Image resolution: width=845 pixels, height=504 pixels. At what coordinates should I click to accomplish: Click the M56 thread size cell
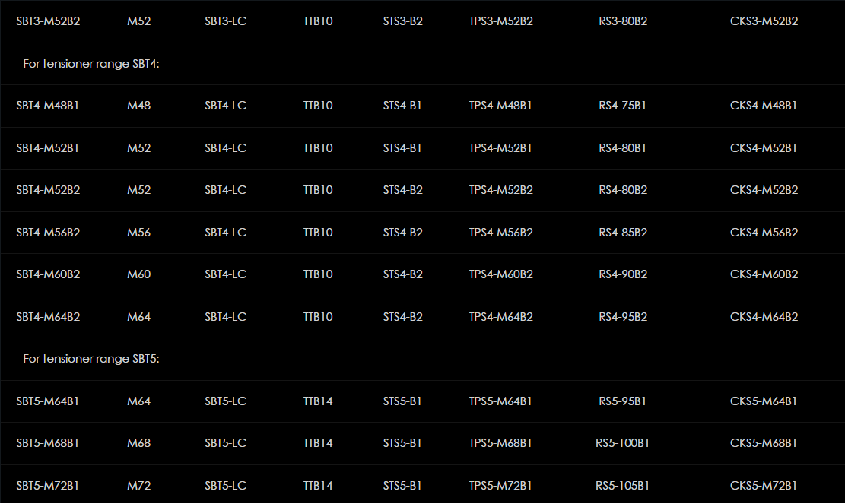pyautogui.click(x=139, y=233)
